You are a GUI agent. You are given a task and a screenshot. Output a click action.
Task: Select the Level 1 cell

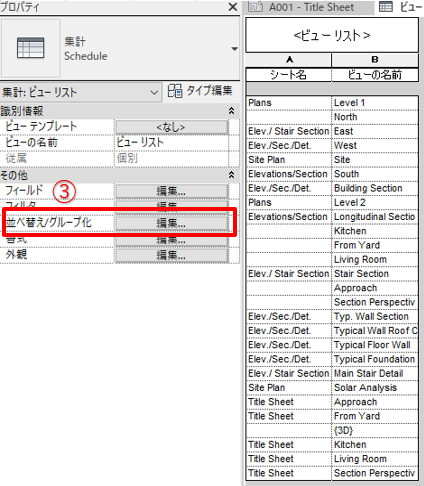375,103
